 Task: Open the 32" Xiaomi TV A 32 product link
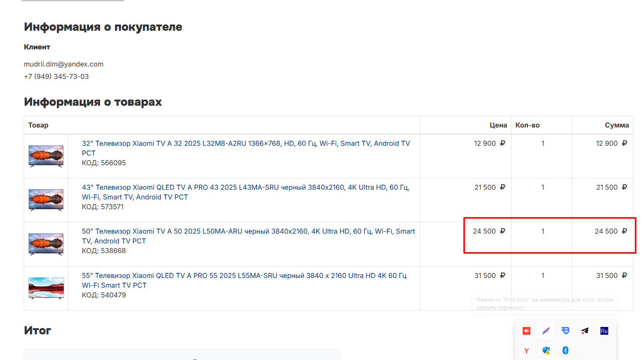pos(246,148)
